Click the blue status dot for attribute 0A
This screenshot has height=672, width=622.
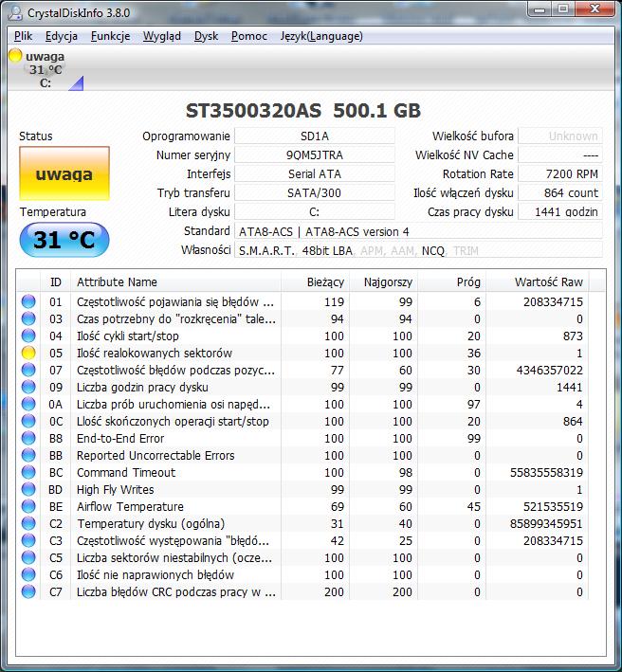pos(28,404)
